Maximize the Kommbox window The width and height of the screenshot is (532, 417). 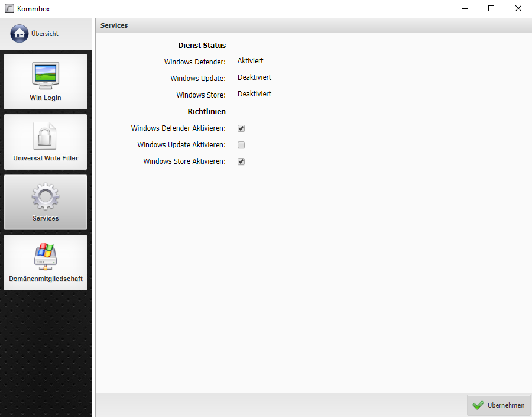491,8
